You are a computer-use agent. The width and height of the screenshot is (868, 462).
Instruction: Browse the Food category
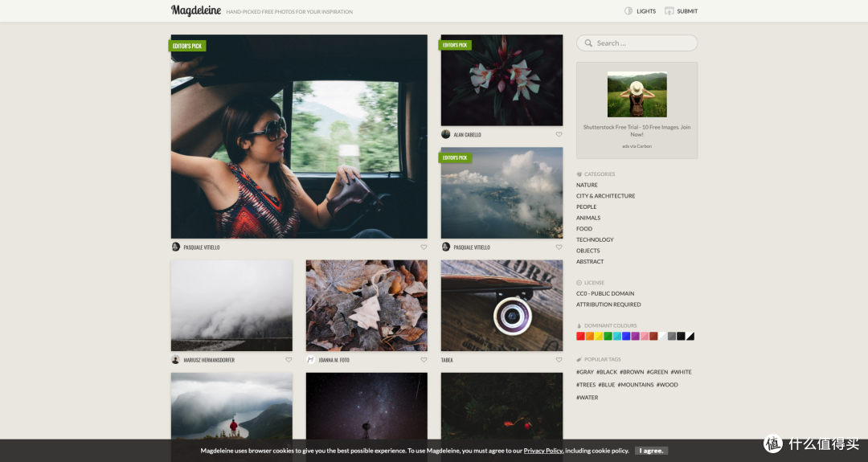click(584, 228)
